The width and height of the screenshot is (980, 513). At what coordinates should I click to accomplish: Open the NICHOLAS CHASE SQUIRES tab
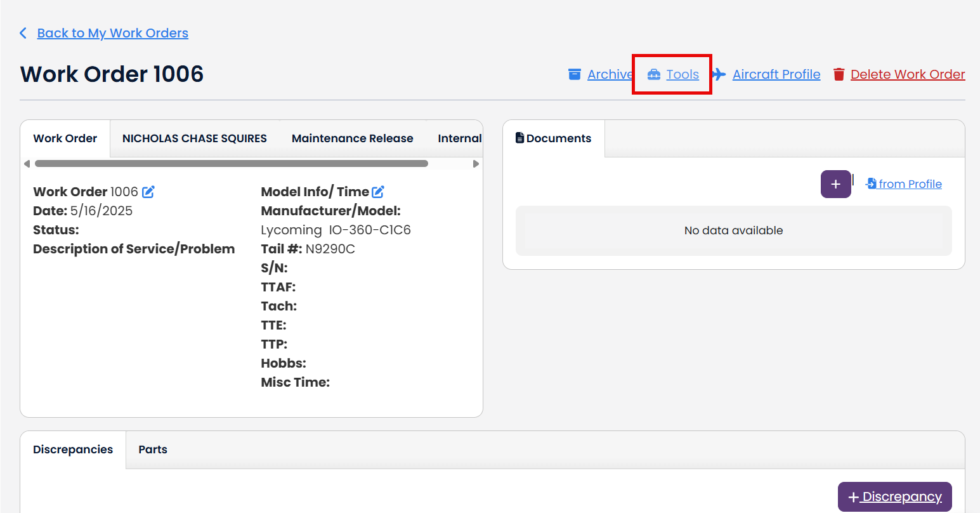click(194, 138)
